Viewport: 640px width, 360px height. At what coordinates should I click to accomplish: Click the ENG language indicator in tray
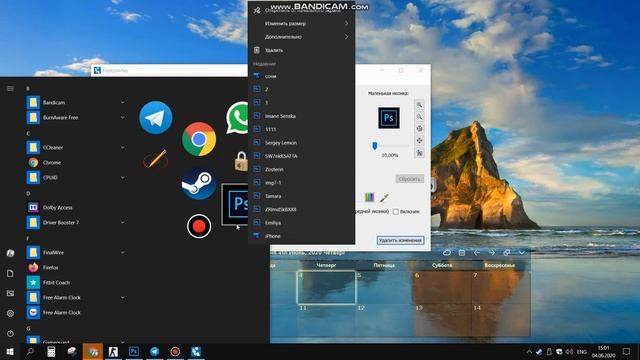[582, 351]
